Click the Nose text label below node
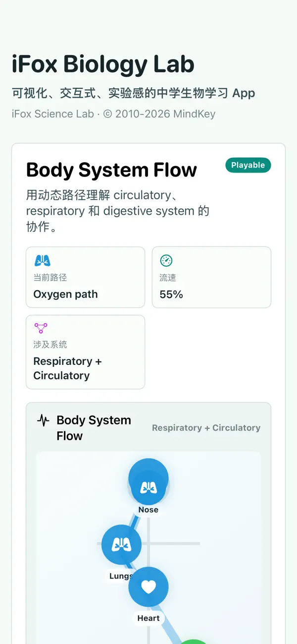The height and width of the screenshot is (644, 297). coord(148,510)
